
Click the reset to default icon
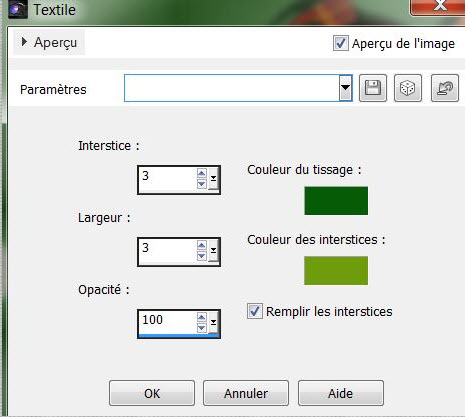(445, 88)
